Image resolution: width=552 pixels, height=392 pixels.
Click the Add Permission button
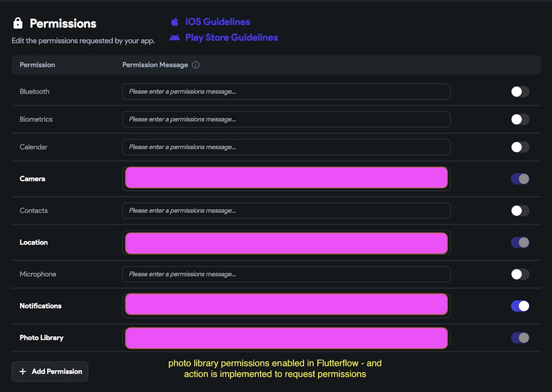pos(50,372)
